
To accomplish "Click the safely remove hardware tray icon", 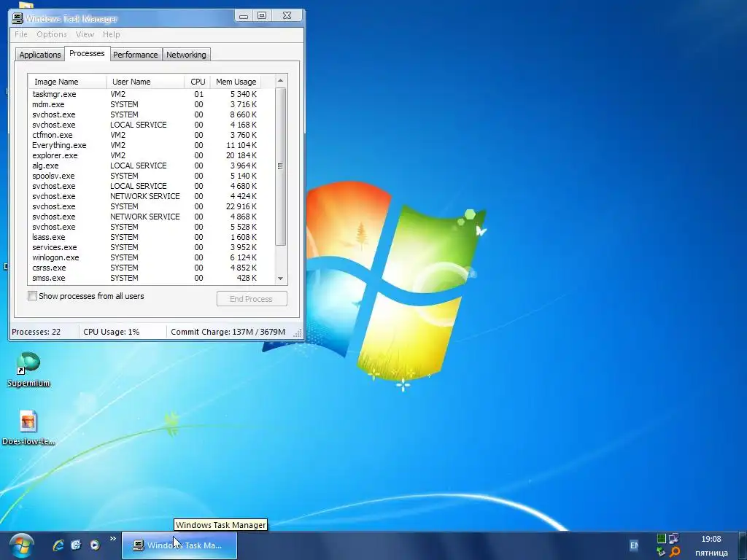I will point(661,553).
